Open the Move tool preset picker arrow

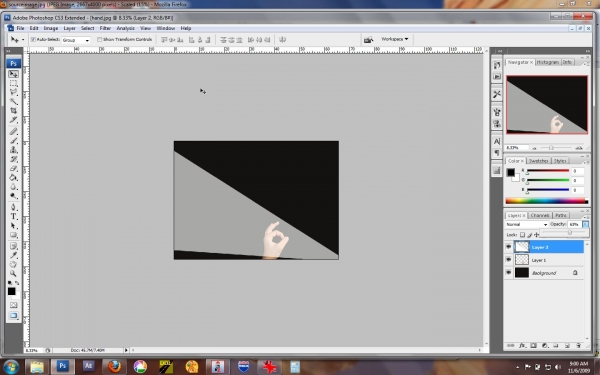(x=23, y=40)
